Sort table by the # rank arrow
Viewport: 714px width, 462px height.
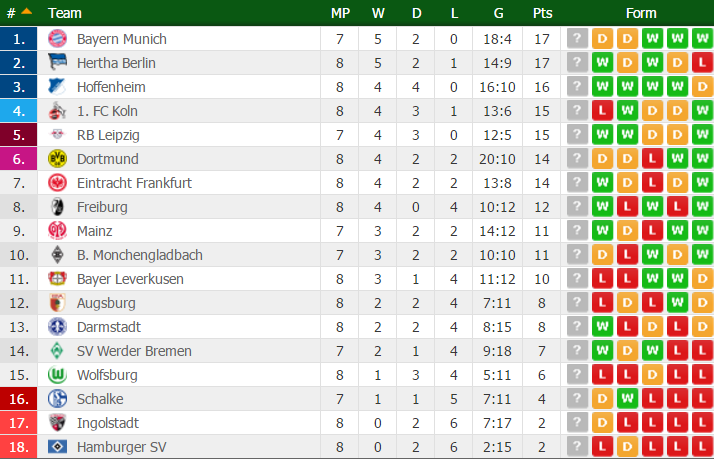click(26, 12)
